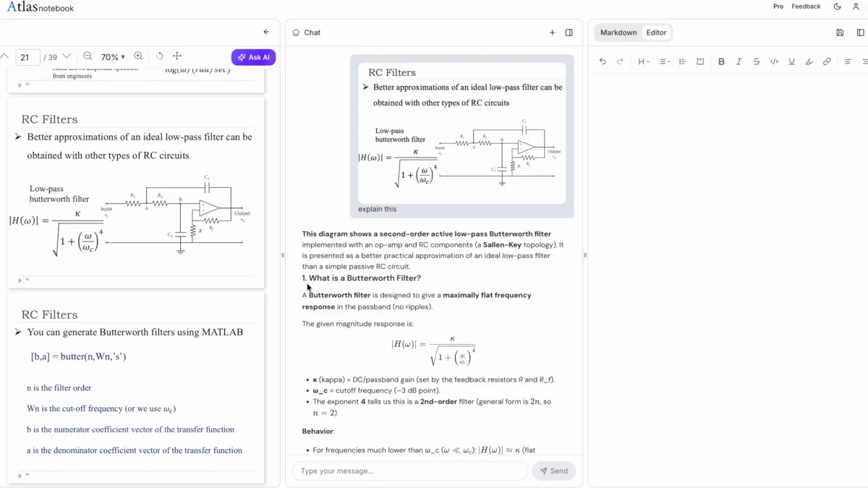
Task: Switch to the Markdown tab
Action: tap(618, 33)
